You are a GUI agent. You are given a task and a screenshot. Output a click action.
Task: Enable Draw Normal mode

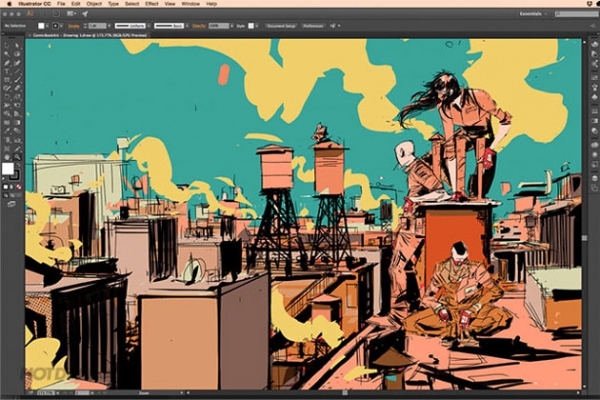(x=5, y=196)
